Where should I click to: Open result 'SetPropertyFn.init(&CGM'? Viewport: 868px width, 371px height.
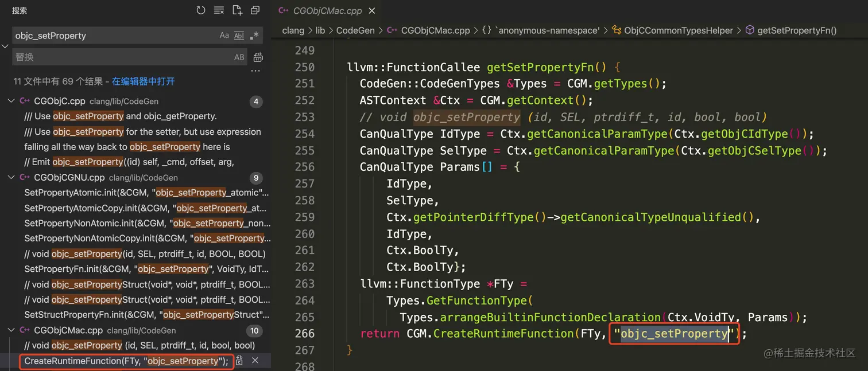[146, 269]
